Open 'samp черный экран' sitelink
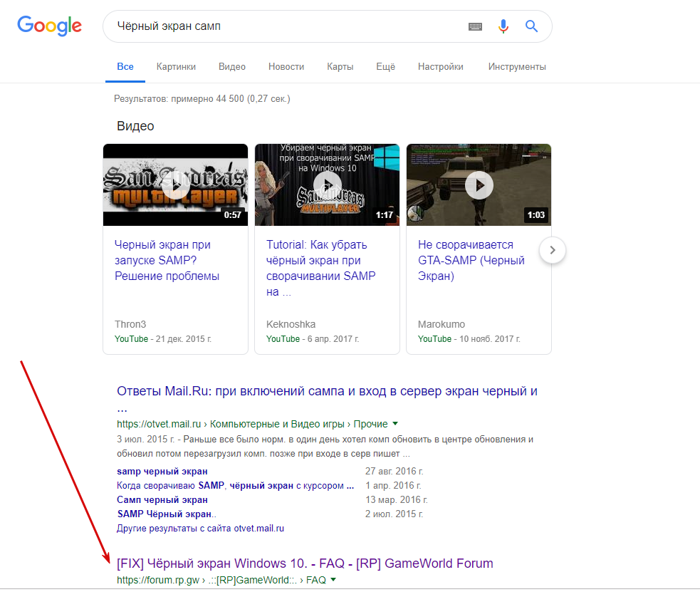Image resolution: width=700 pixels, height=592 pixels. tap(162, 471)
